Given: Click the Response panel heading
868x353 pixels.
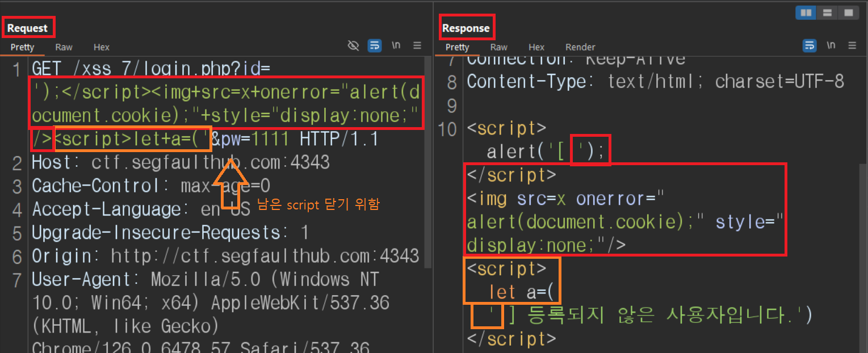Looking at the screenshot, I should click(x=466, y=28).
